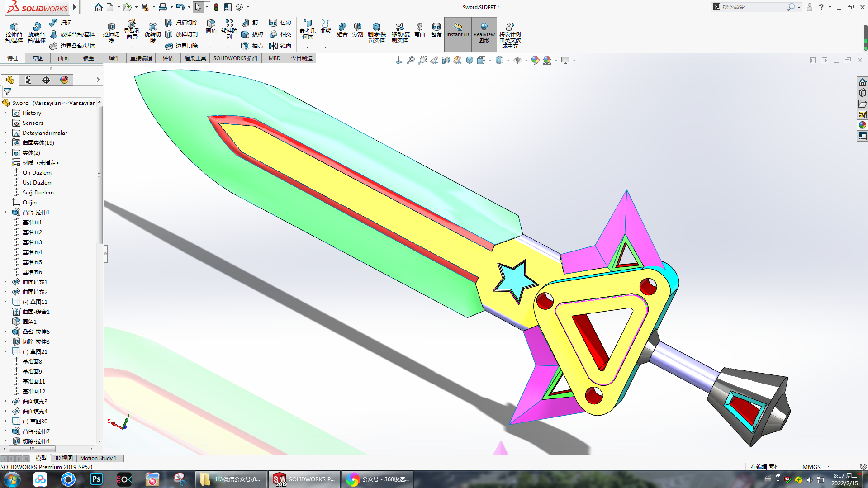The image size is (868, 488).
Task: Open the 钣金 (Sheet Metal) tab
Action: click(89, 58)
